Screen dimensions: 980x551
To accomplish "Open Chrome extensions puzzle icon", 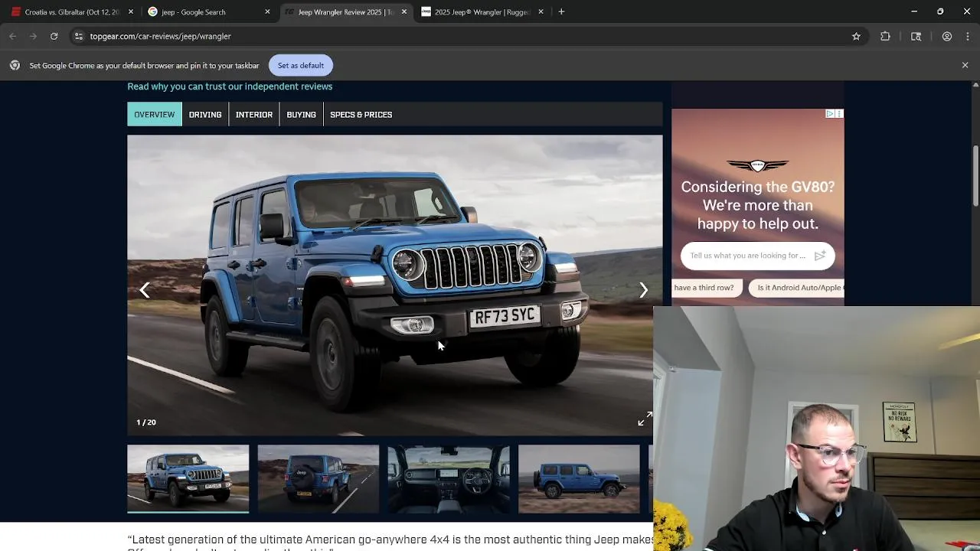I will 885,36.
